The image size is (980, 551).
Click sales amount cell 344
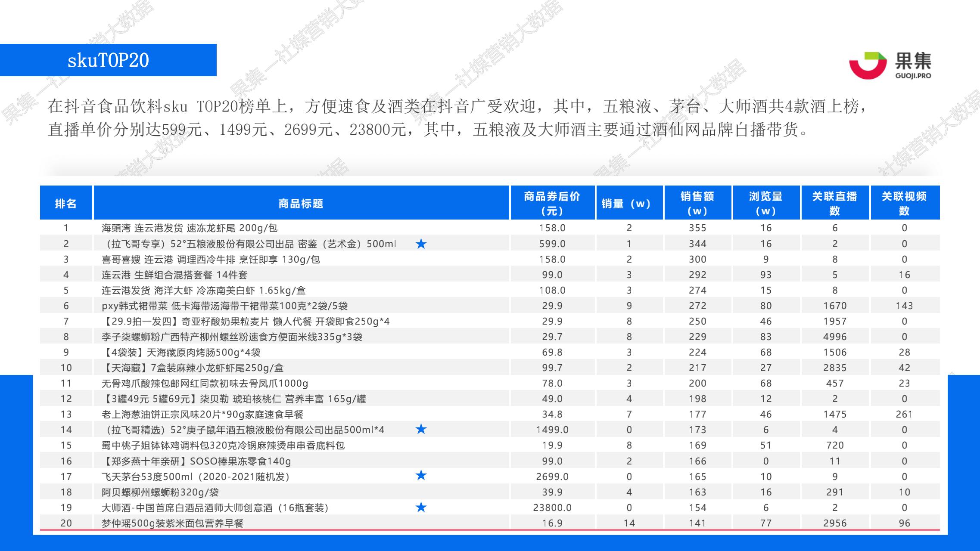pos(697,244)
